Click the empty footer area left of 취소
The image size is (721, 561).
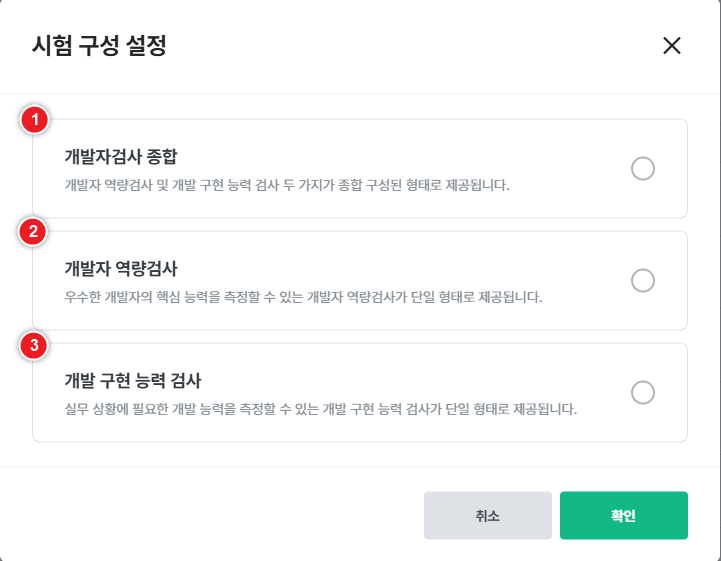tap(210, 516)
